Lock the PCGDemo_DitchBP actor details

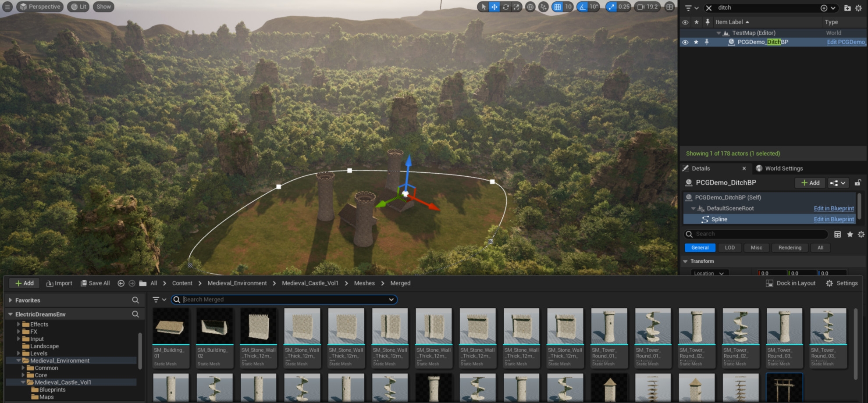pos(857,183)
